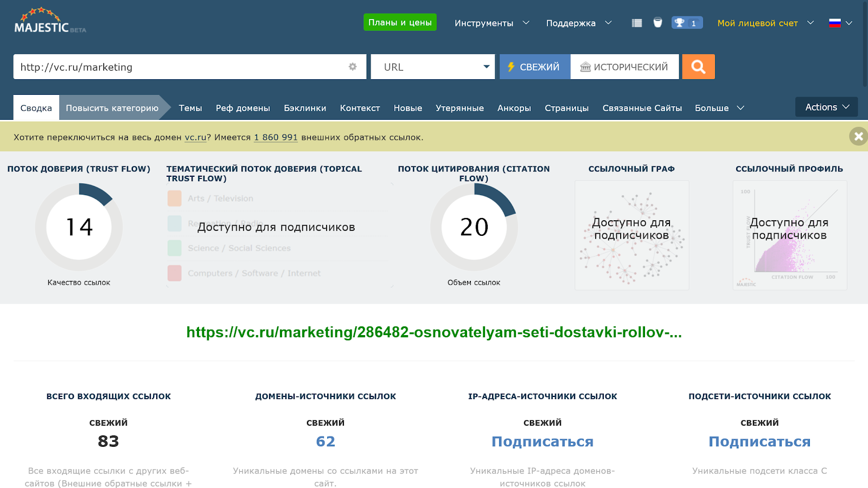Open the trophy badge showing 1
Image resolution: width=868 pixels, height=488 pixels.
(687, 23)
